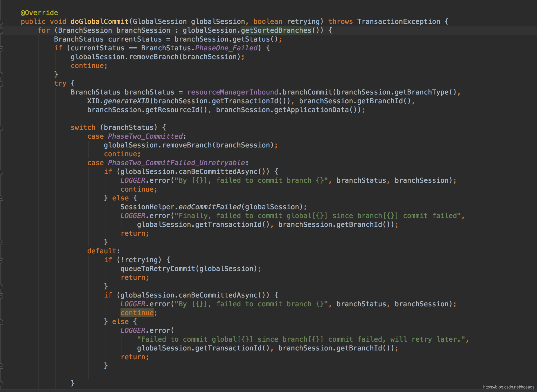Click the throws keyword
Viewport: 537px width, 392px height.
pyautogui.click(x=340, y=22)
